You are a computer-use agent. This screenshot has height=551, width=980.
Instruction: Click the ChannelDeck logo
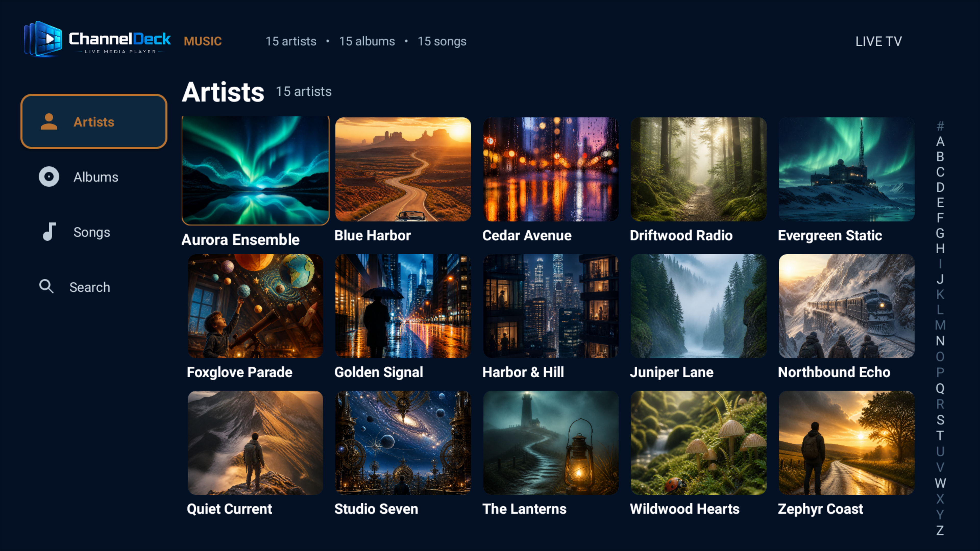[97, 39]
